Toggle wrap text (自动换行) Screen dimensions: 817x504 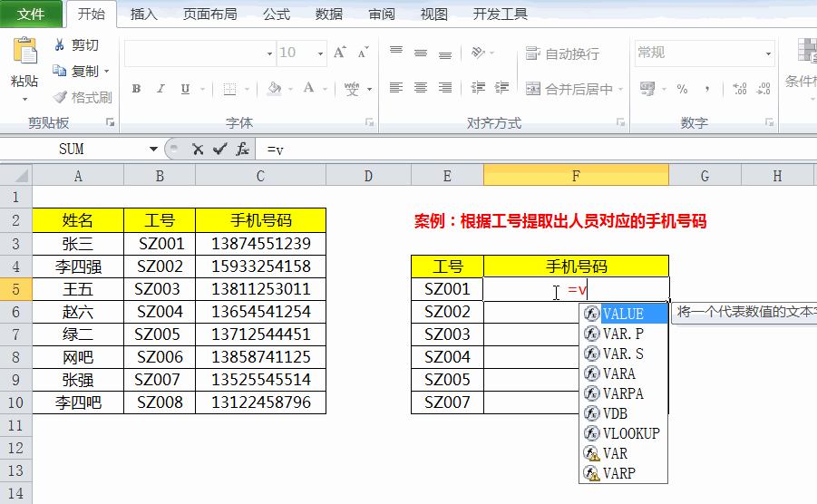[x=562, y=54]
